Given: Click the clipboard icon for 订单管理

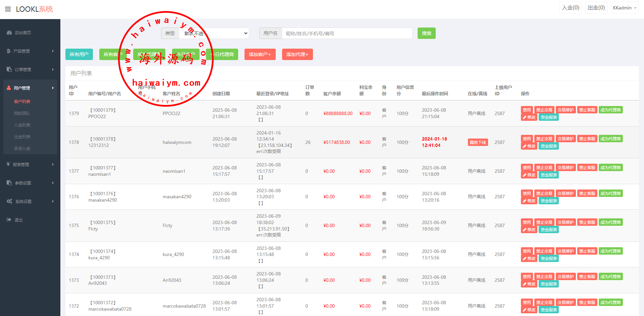Looking at the screenshot, I should (x=9, y=69).
